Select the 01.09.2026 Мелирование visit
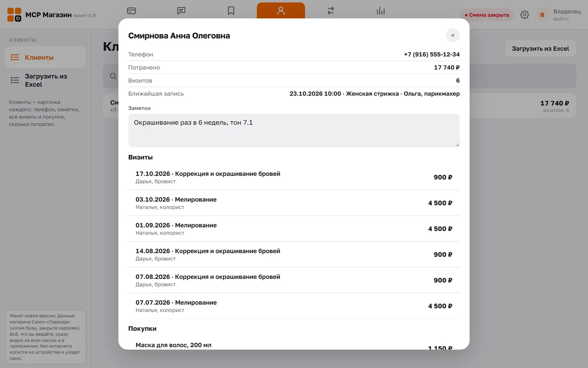Screen dimensions: 588x368 tap(294, 229)
